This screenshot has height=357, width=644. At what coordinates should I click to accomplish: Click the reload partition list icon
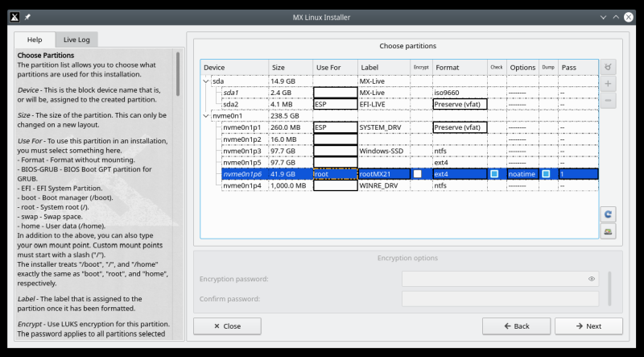click(608, 214)
